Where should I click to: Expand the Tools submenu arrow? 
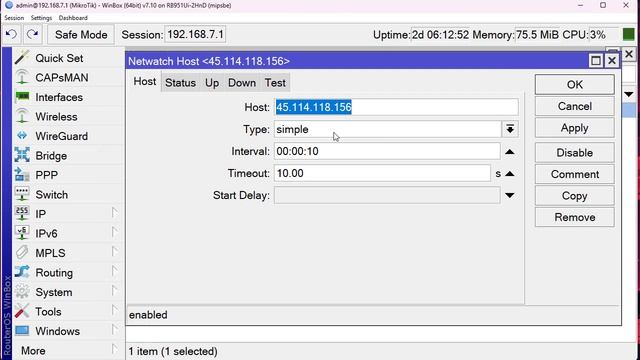pyautogui.click(x=115, y=311)
